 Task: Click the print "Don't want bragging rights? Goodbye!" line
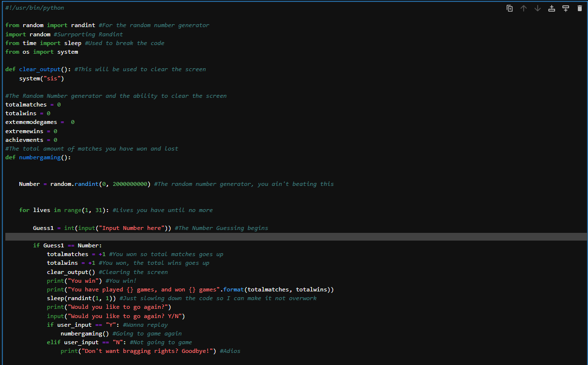138,351
